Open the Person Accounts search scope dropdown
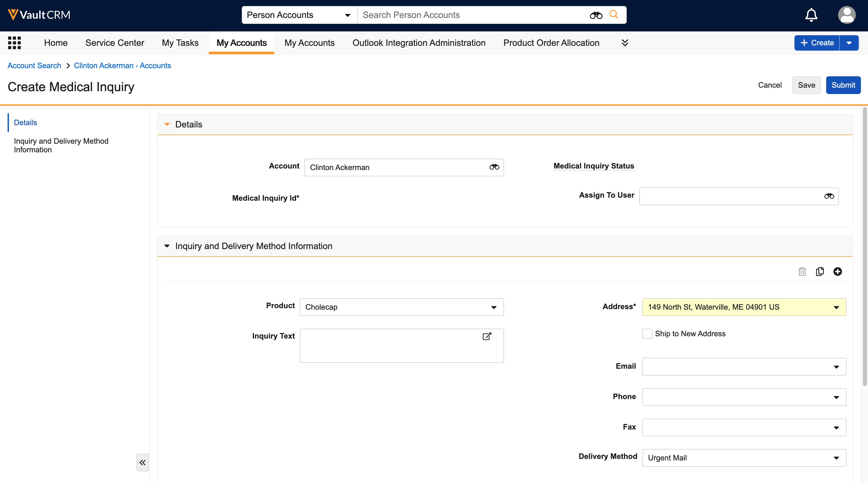Screen dimensions: 868x484 299,15
